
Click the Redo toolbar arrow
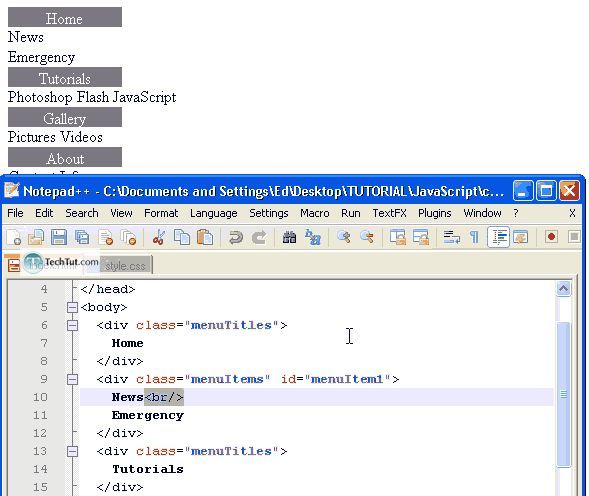(259, 237)
